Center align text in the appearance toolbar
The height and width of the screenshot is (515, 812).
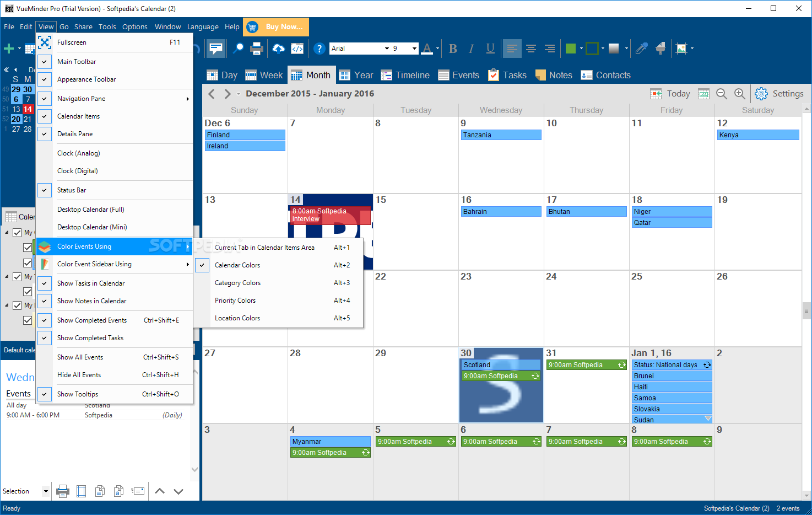tap(531, 49)
